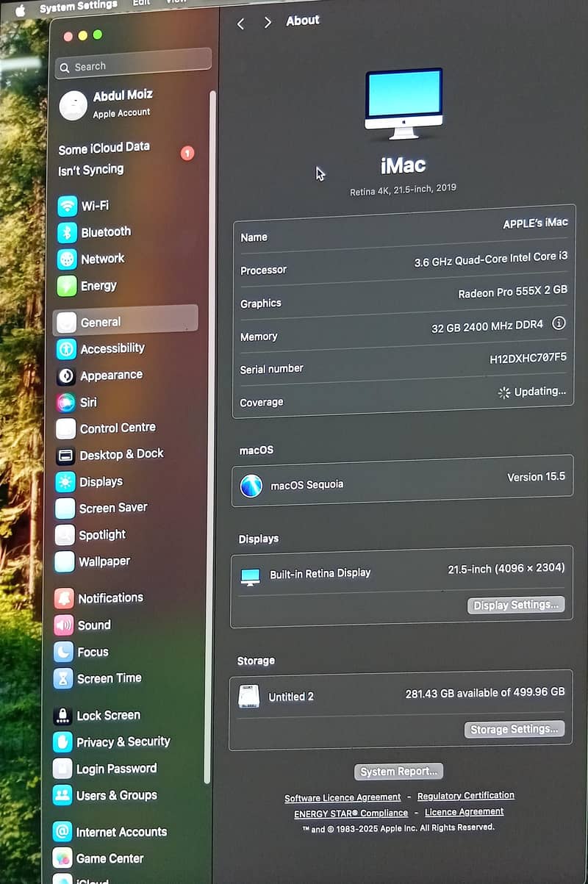Open Control Centre icon
Image resolution: width=588 pixels, height=884 pixels.
pos(65,428)
